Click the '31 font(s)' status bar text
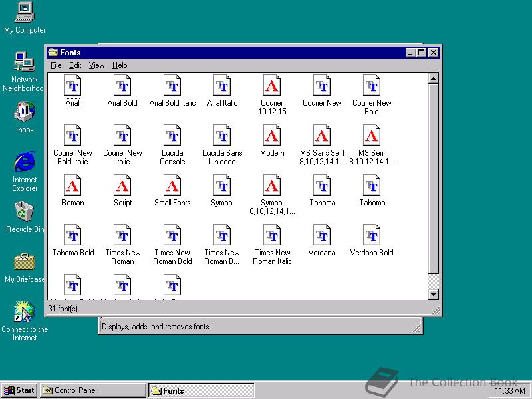The image size is (532, 399). click(63, 309)
